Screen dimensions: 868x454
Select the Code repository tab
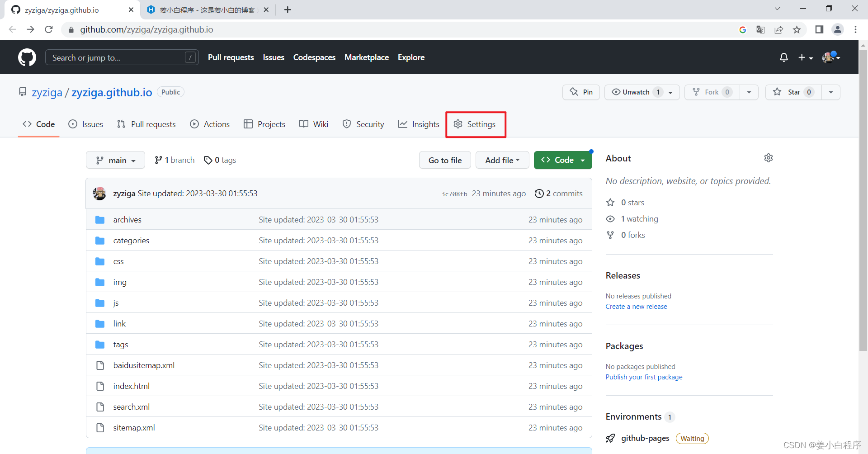pyautogui.click(x=39, y=124)
